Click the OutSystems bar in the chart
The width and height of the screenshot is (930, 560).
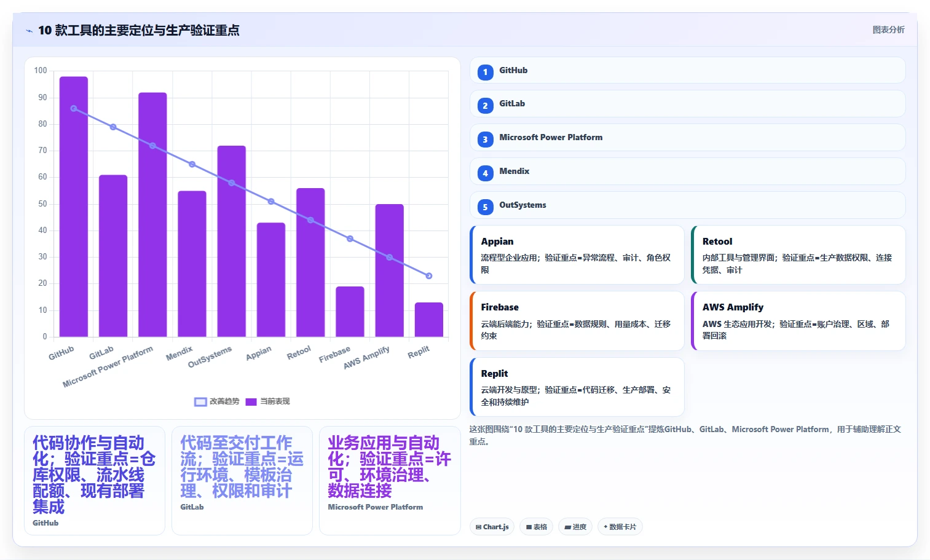point(232,241)
